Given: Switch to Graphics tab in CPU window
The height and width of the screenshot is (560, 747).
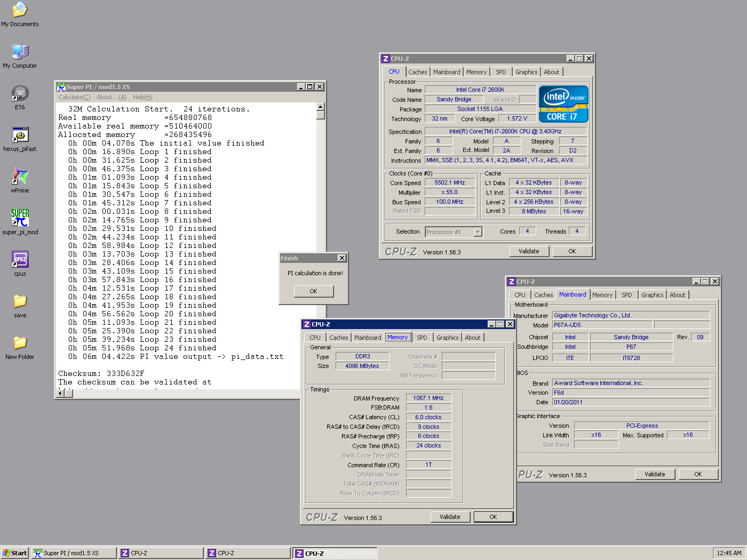Looking at the screenshot, I should click(x=527, y=72).
